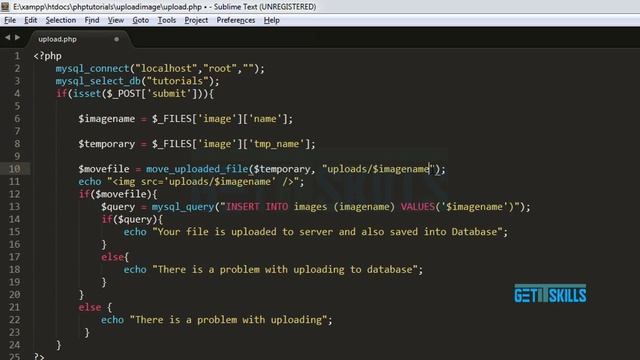Click on 'mysql_connect' function name
The height and width of the screenshot is (360, 640).
click(93, 69)
